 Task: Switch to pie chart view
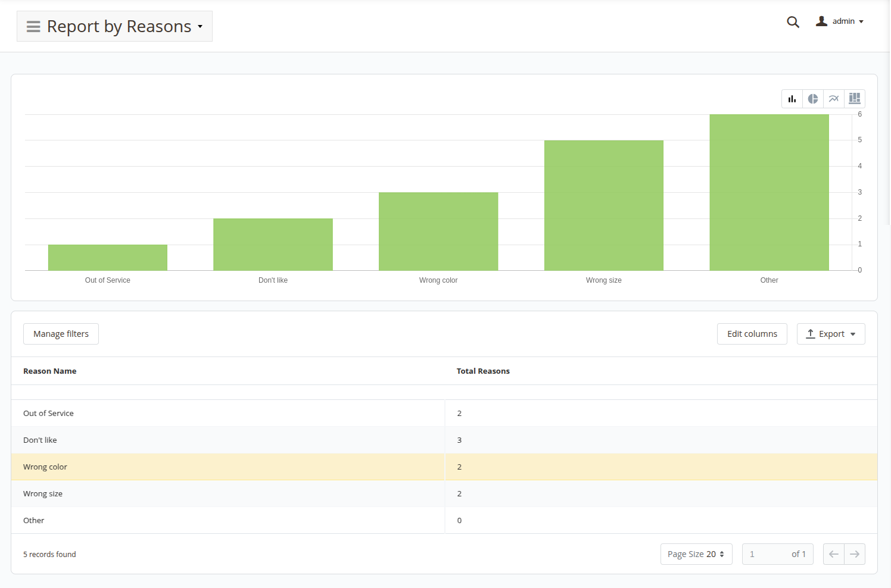[813, 99]
